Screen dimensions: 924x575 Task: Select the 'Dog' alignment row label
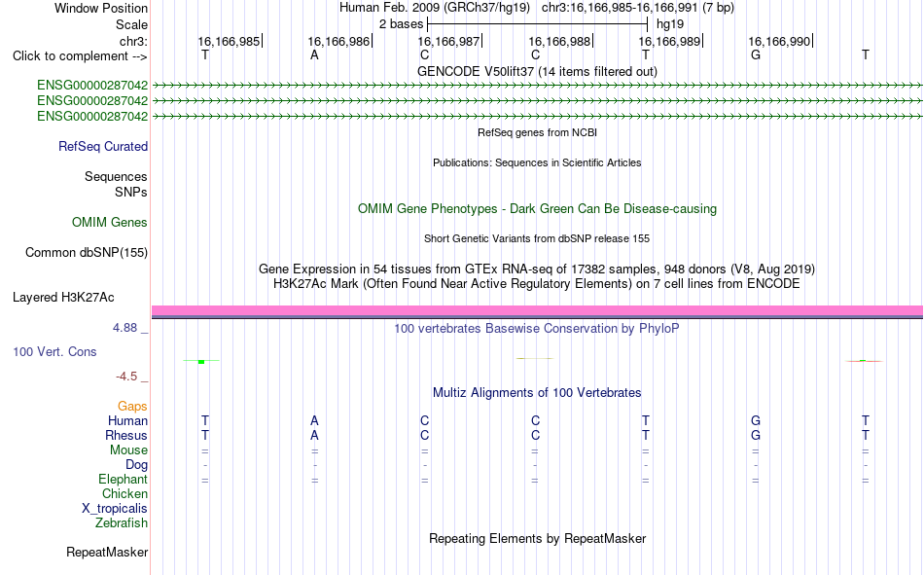[x=136, y=465]
